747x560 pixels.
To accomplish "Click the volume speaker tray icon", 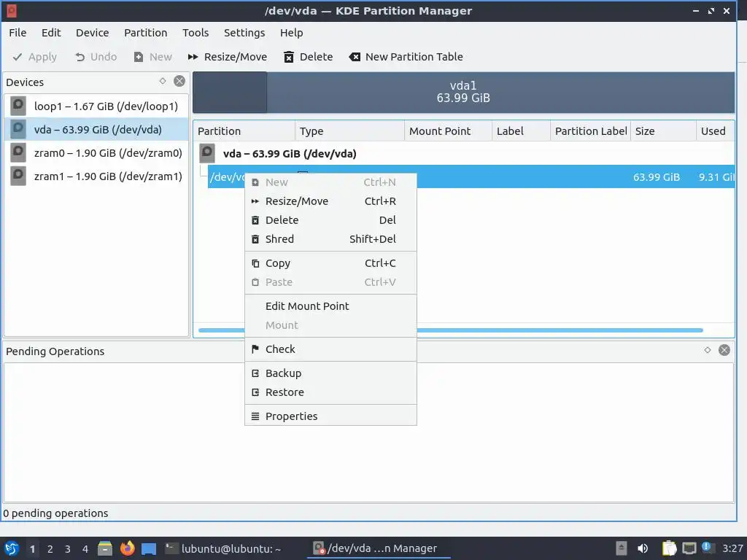I will pos(643,548).
